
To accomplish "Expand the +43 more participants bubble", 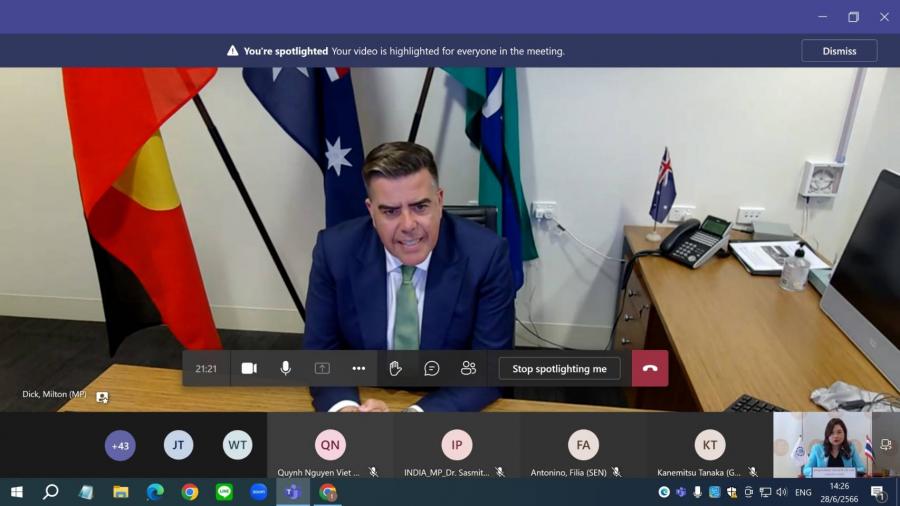I will [x=120, y=445].
